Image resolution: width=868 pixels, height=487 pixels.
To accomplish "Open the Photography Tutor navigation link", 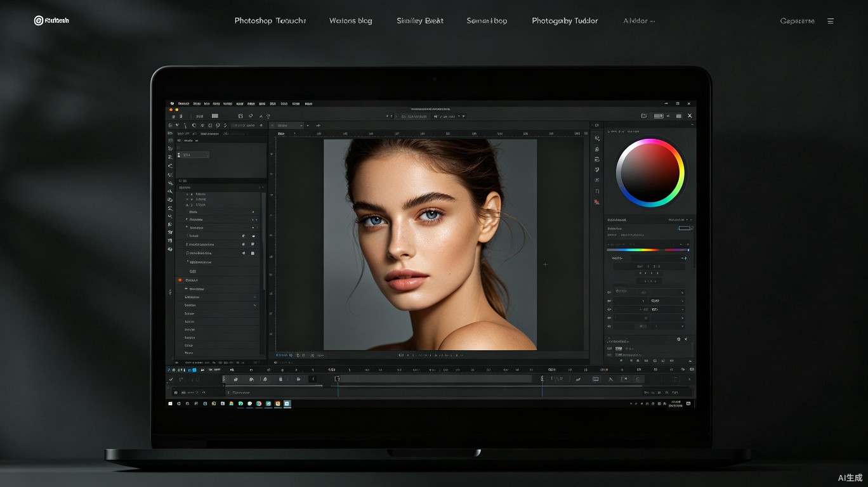I will click(565, 21).
